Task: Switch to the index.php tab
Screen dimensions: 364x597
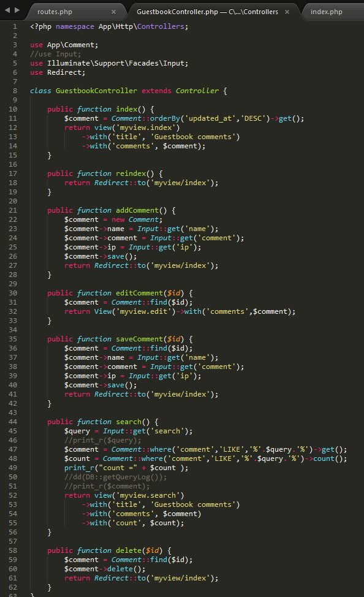Action: tap(326, 12)
